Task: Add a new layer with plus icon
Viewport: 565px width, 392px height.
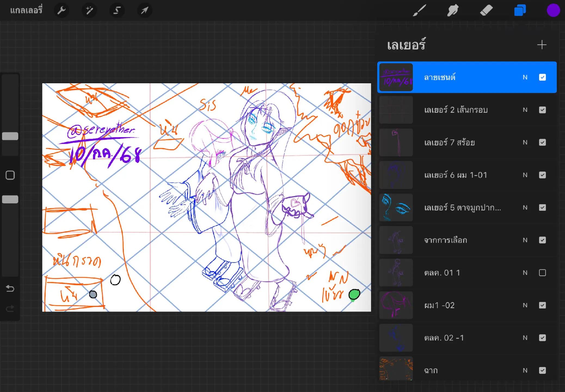Action: [x=542, y=45]
